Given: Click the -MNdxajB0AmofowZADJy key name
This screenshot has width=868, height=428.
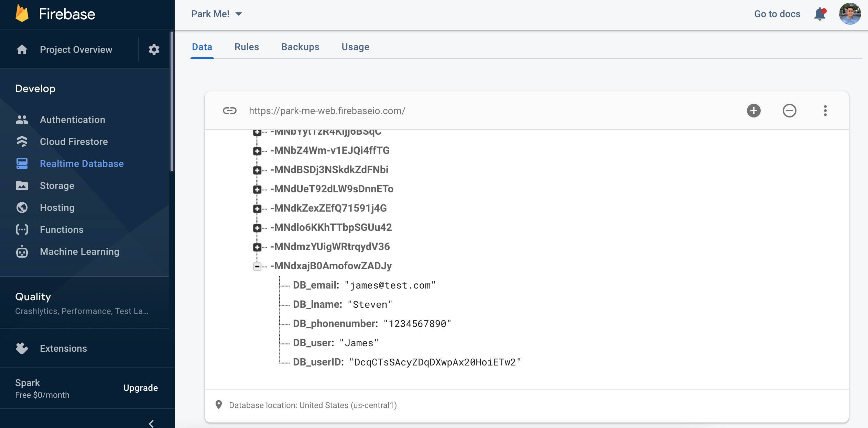Looking at the screenshot, I should pos(331,266).
